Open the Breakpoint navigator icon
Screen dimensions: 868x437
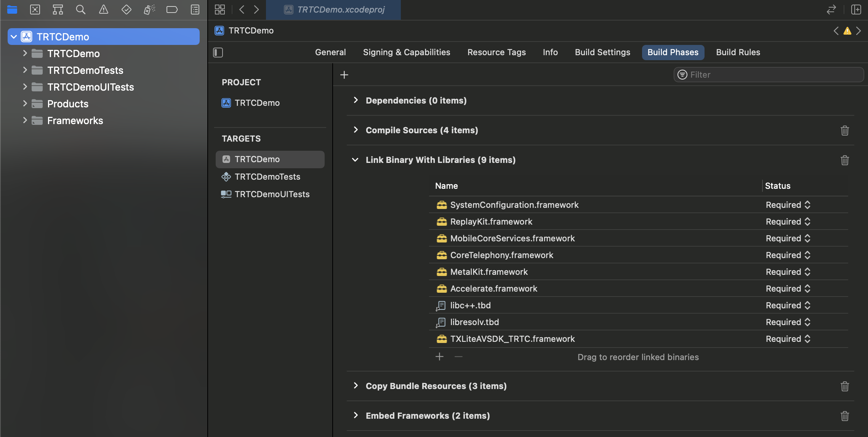click(172, 10)
